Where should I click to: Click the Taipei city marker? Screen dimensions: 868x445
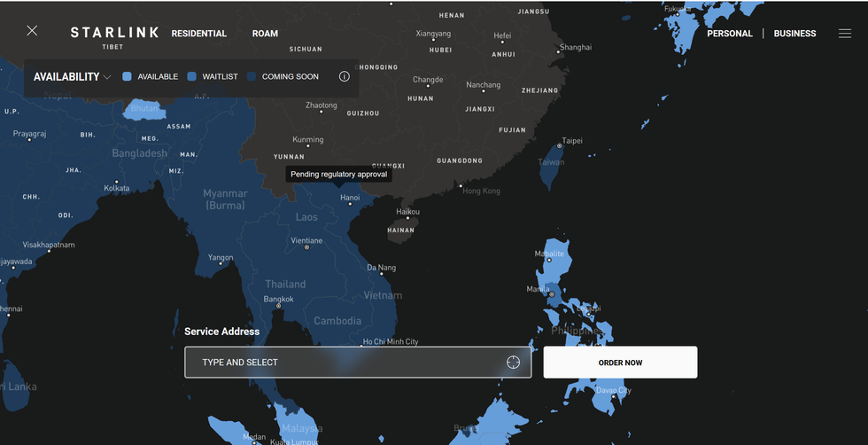coord(559,146)
